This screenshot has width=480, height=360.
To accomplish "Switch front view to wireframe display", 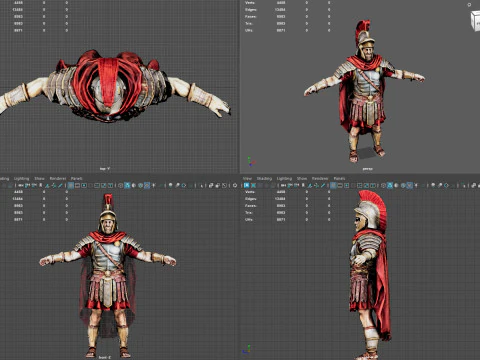I will [120, 185].
